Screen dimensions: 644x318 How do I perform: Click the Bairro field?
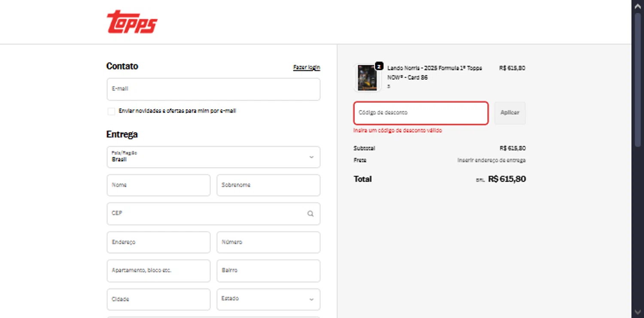268,271
